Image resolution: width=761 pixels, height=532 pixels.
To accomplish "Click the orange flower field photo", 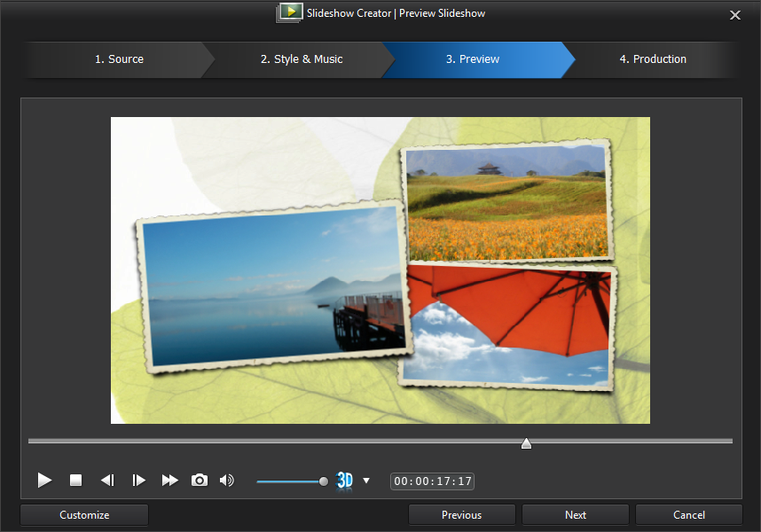I will click(x=507, y=201).
